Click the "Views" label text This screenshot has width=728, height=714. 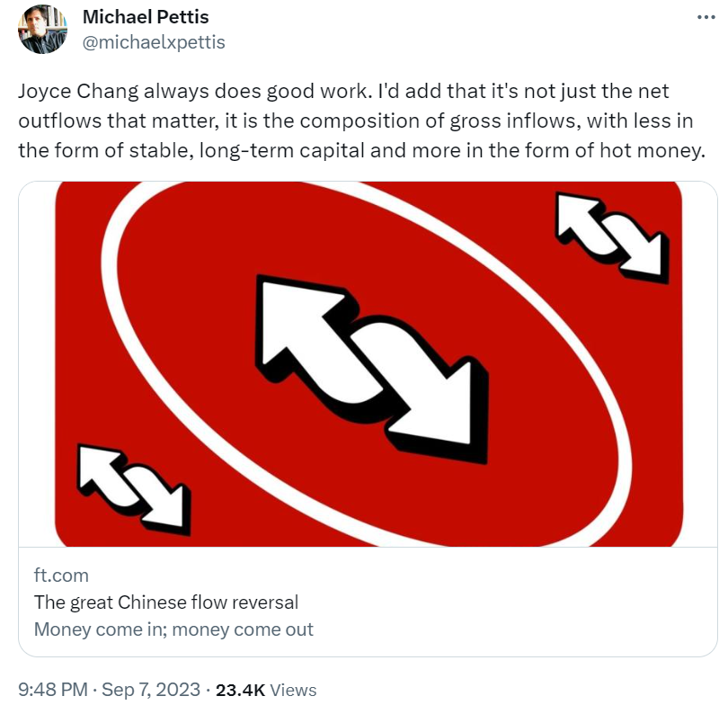coord(293,690)
